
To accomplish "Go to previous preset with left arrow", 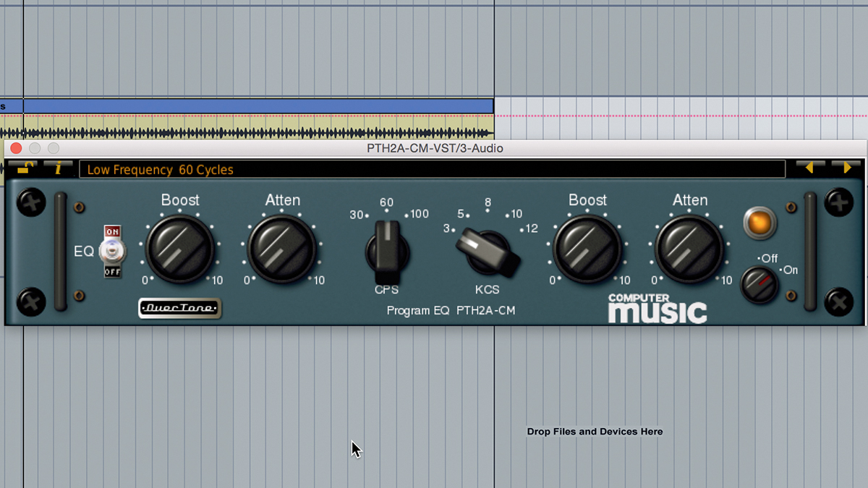I will [811, 168].
